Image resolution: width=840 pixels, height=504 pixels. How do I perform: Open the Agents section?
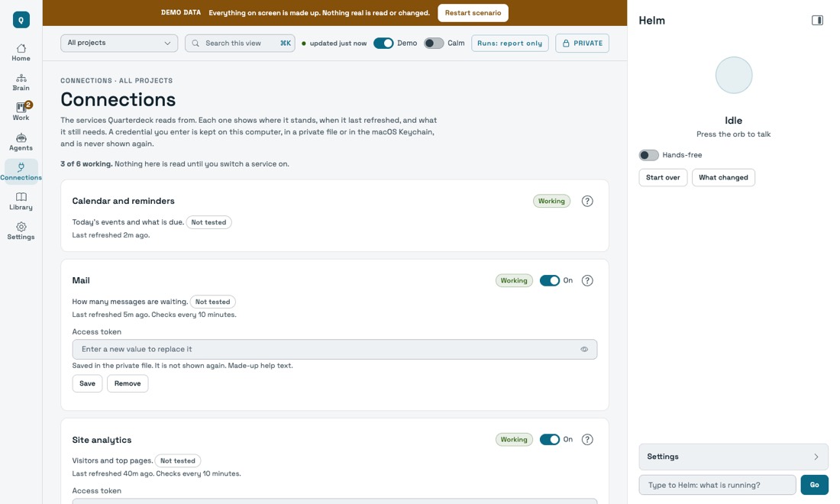[x=21, y=142]
